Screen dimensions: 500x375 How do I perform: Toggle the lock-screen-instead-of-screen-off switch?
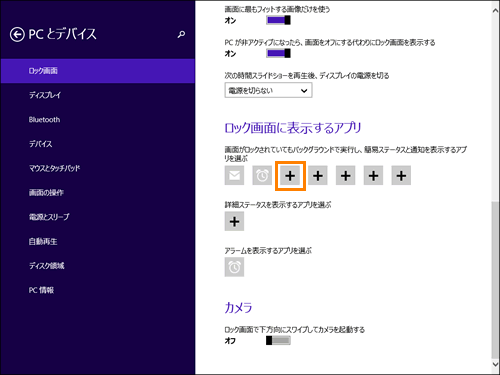pos(278,53)
